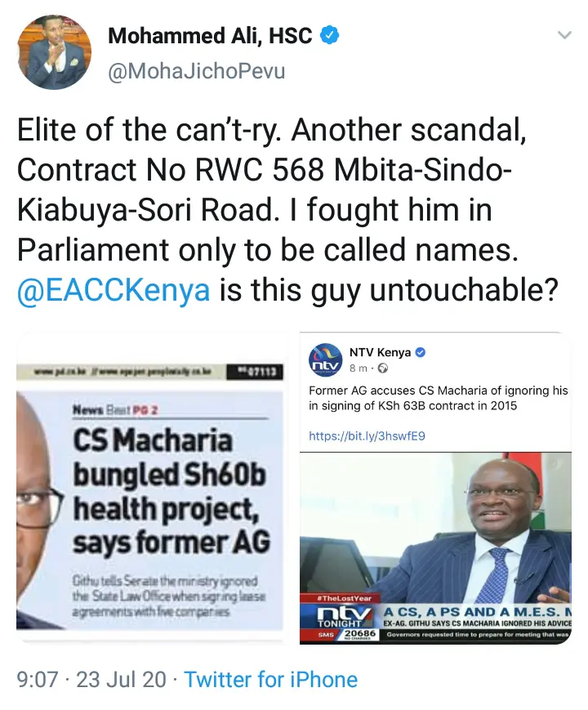Open the CS Macharia newspaper clipping image
This screenshot has width=588, height=710.
coord(149,487)
